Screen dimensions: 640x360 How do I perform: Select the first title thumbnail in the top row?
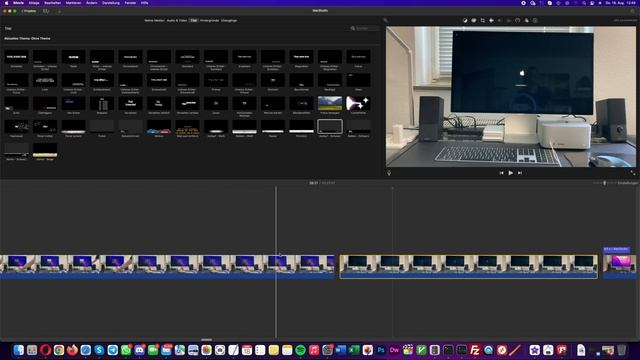(16, 57)
